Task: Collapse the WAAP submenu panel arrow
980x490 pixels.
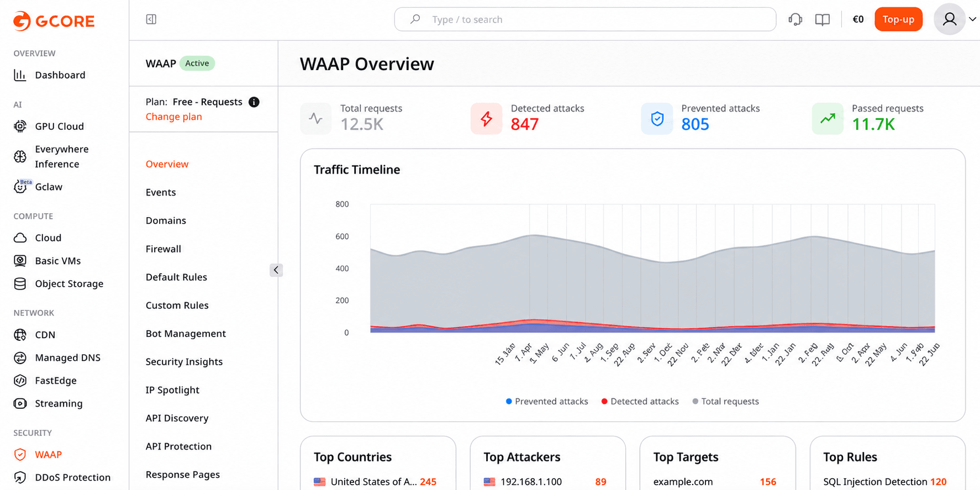Action: (x=276, y=270)
